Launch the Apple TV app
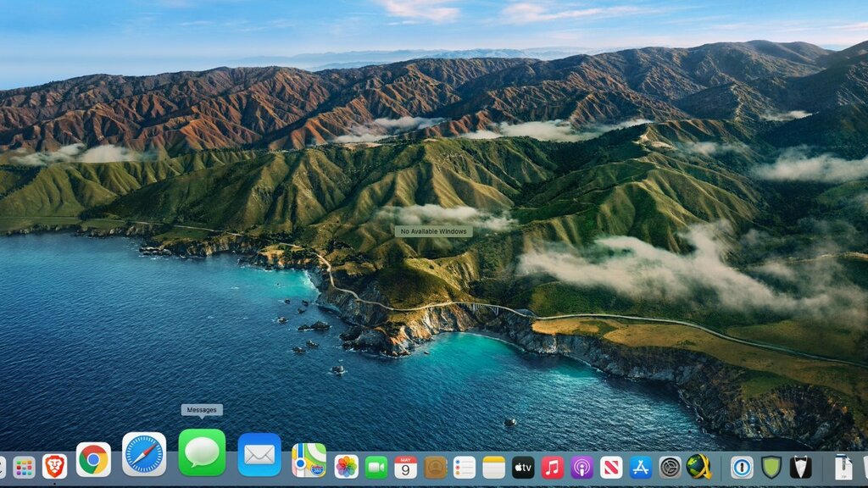This screenshot has height=488, width=868. pos(523,467)
